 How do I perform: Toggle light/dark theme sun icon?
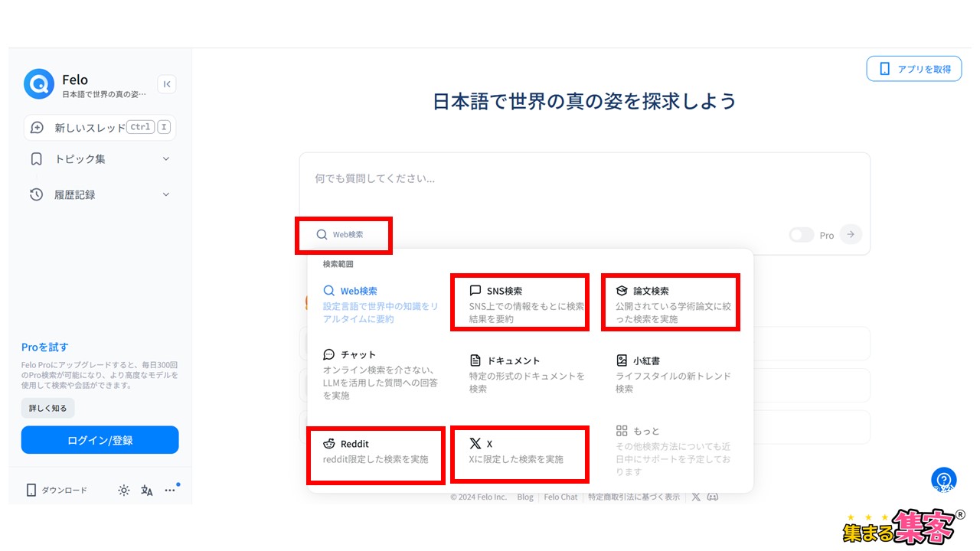(124, 491)
